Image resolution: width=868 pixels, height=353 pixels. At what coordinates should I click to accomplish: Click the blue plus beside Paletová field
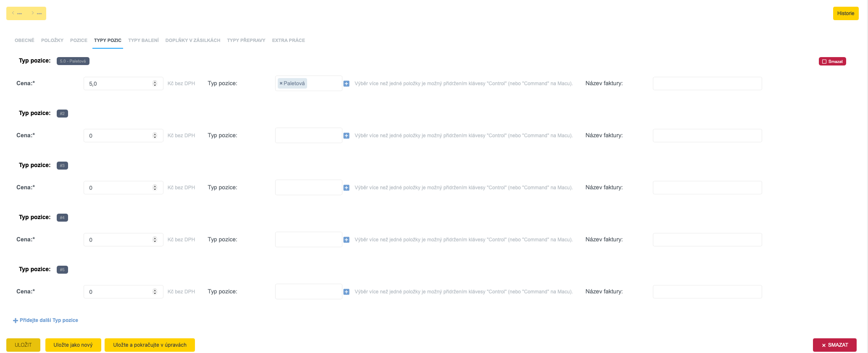(x=346, y=84)
